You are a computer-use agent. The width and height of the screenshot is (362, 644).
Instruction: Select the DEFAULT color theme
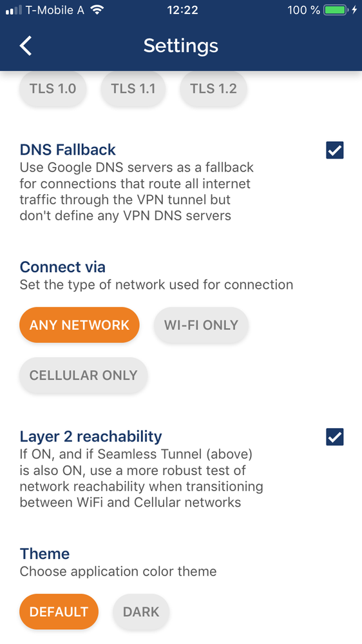[x=59, y=612]
